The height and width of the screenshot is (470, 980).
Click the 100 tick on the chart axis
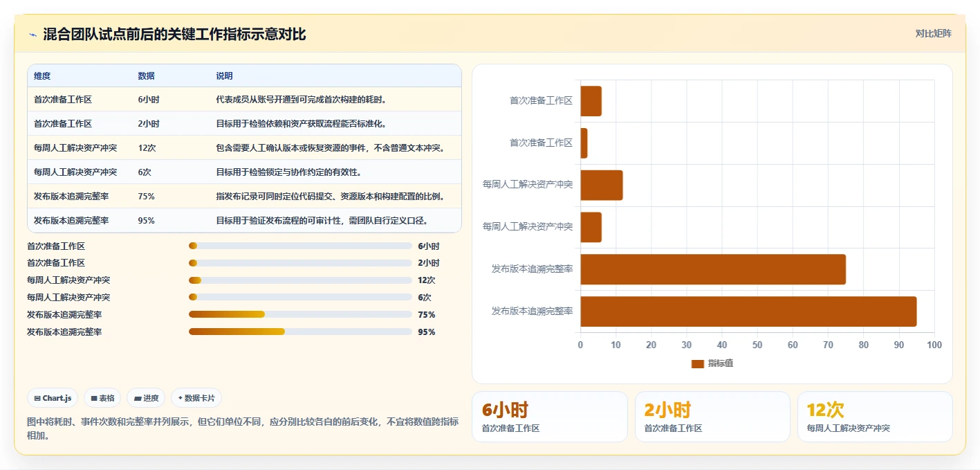click(x=934, y=345)
